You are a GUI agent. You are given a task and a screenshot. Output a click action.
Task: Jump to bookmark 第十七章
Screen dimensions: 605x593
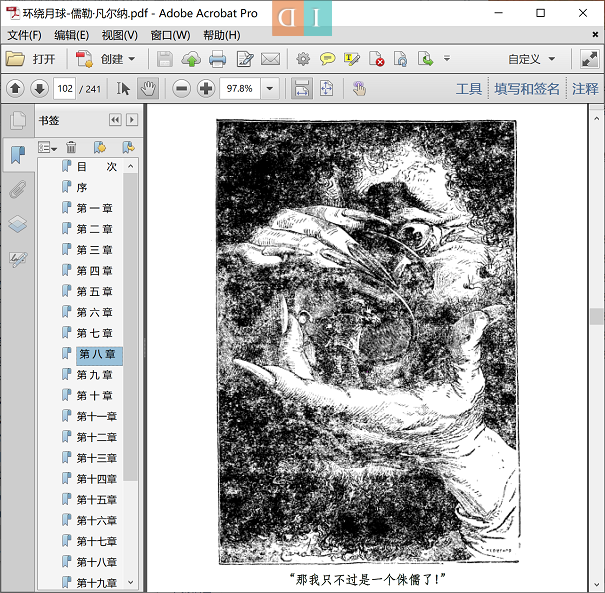96,541
